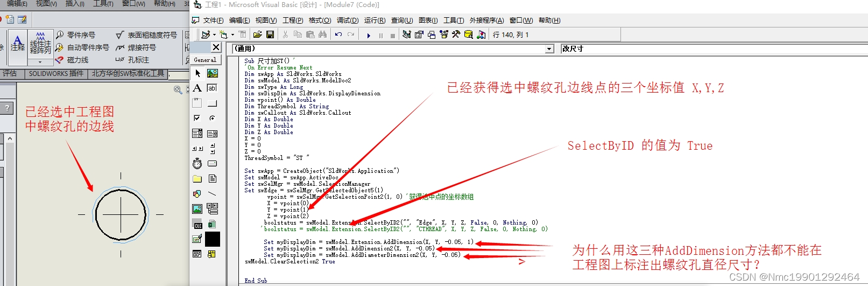868x286 pixels.
Task: Select the Frame control in toolbox
Action: (197, 103)
